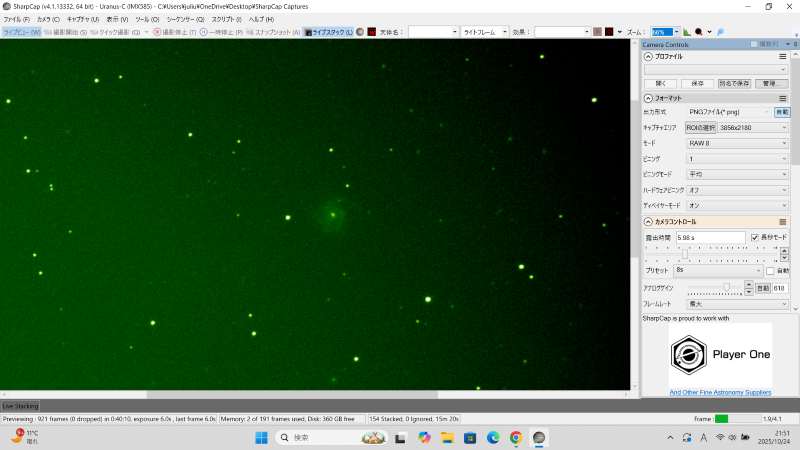Open the プロファイル section hamburger menu
800x450 pixels.
tap(783, 57)
